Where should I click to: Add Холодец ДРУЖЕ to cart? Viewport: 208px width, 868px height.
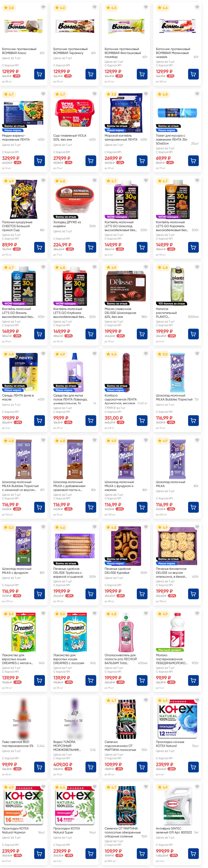coord(91,247)
